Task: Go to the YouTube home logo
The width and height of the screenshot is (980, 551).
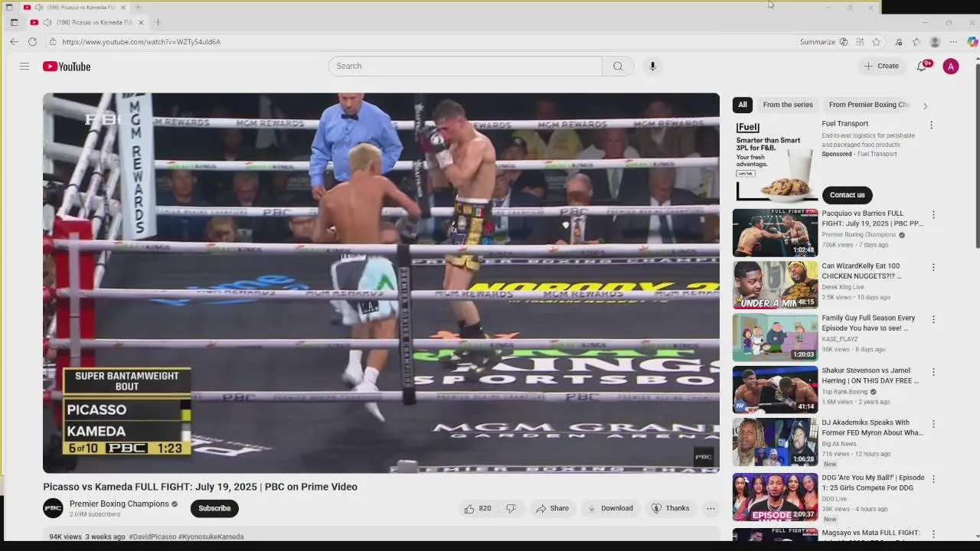Action: (x=67, y=67)
